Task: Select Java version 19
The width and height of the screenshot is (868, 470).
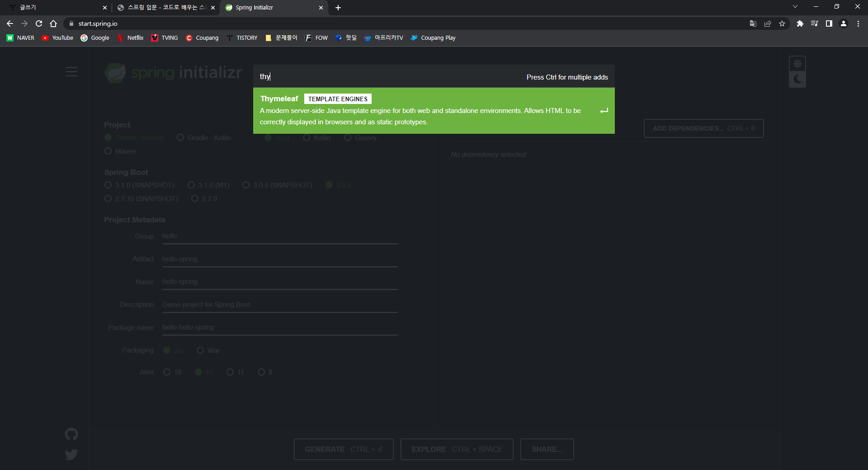Action: 172,372
